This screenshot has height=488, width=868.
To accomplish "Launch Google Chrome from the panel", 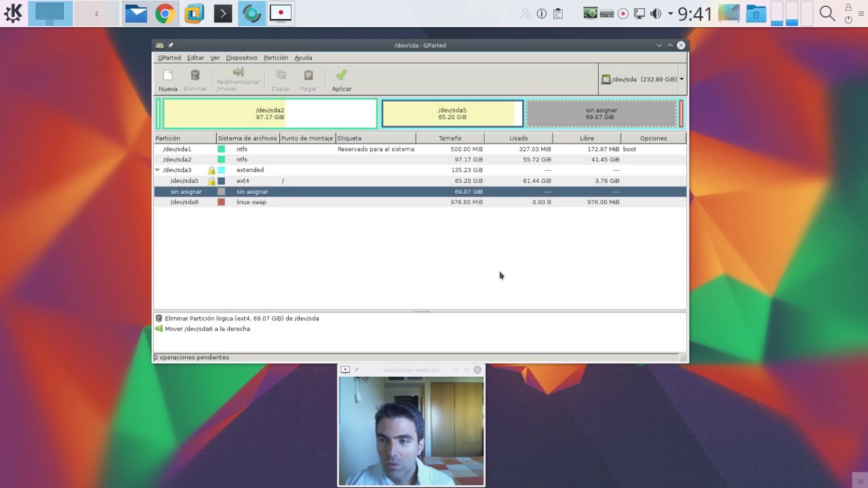I will 165,14.
